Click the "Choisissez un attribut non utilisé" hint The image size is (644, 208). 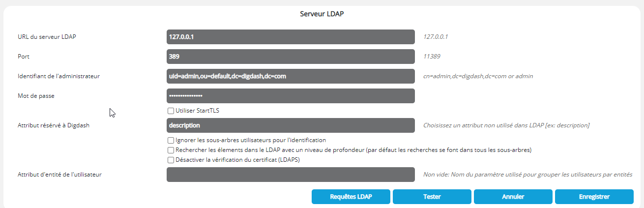pos(506,125)
